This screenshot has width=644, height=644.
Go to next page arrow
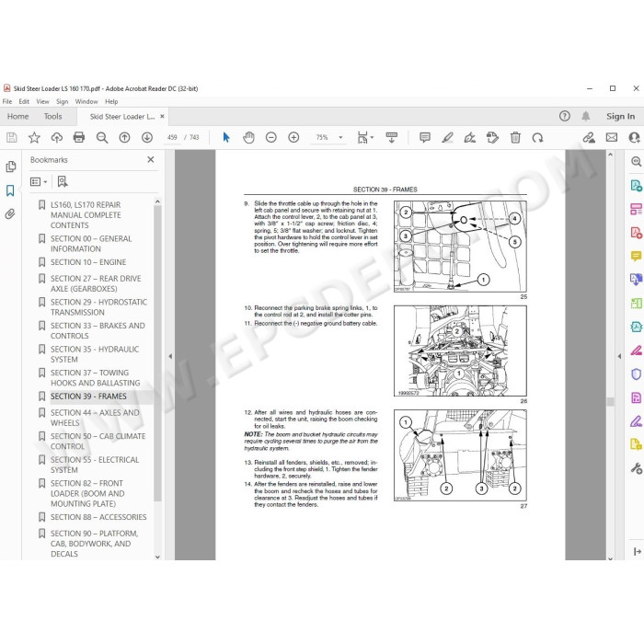(147, 137)
